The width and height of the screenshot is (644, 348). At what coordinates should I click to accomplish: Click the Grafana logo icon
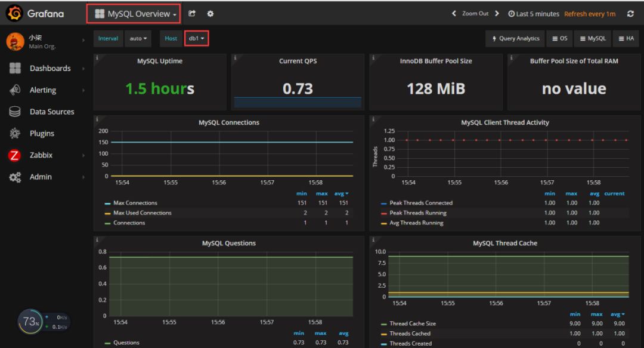pos(15,13)
